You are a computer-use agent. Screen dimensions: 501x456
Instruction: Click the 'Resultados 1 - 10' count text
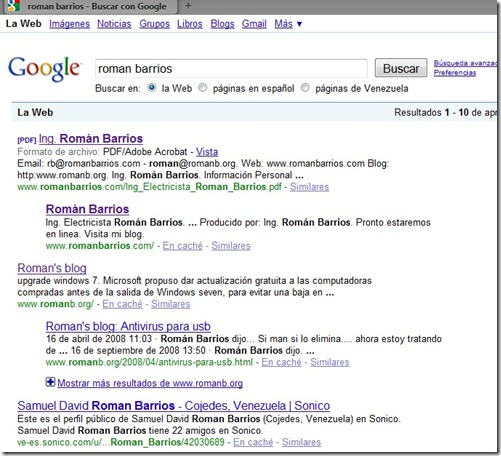tap(445, 112)
